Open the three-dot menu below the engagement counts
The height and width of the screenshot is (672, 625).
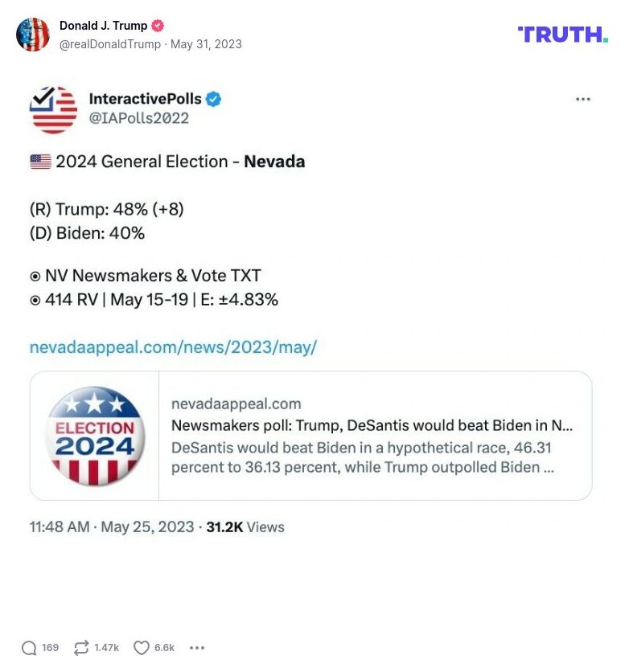click(x=196, y=647)
